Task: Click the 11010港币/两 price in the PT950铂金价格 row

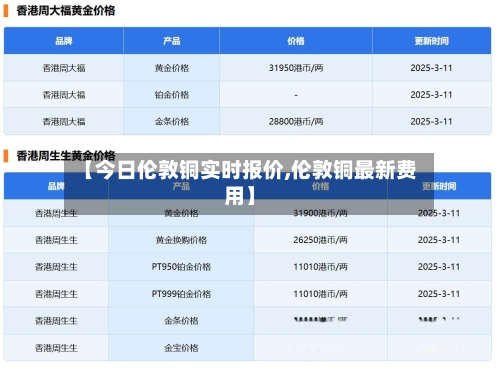Action: pos(320,267)
